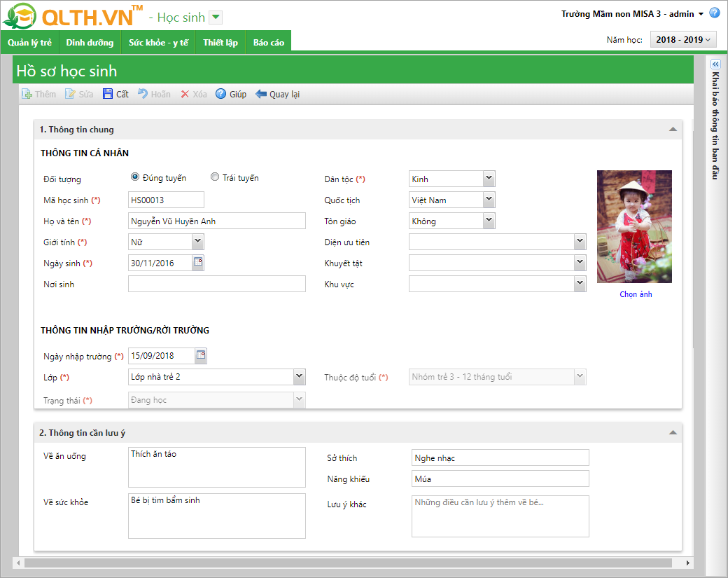Click the Xóa red delete icon
The image size is (728, 578).
coord(185,94)
